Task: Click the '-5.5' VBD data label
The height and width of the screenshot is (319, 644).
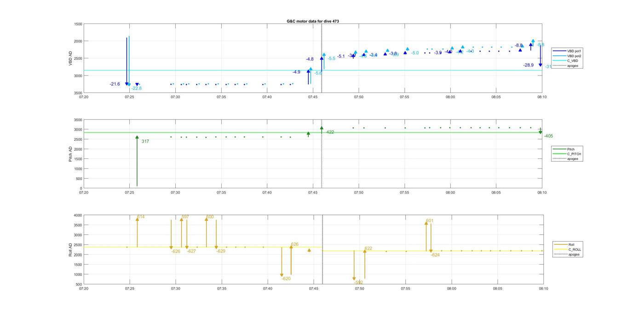Action: pos(332,58)
